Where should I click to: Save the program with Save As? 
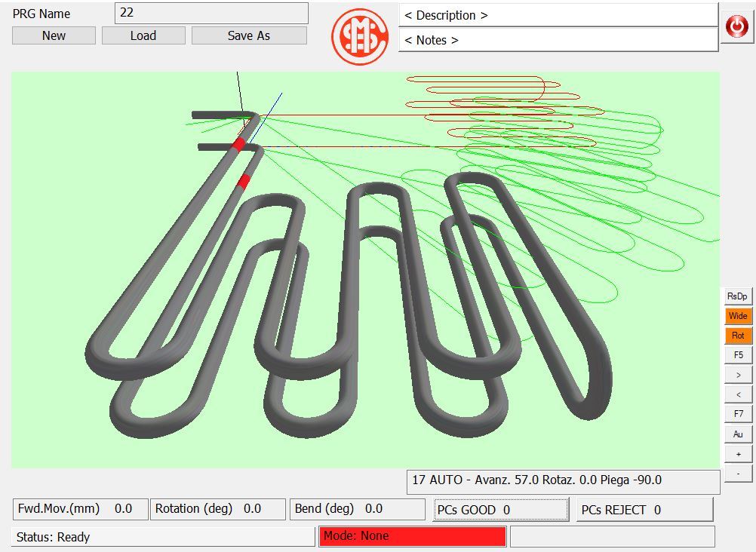[x=249, y=35]
